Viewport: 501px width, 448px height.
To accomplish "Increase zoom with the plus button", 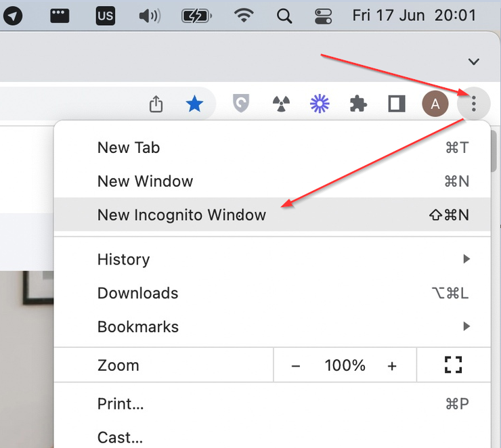I will (392, 365).
